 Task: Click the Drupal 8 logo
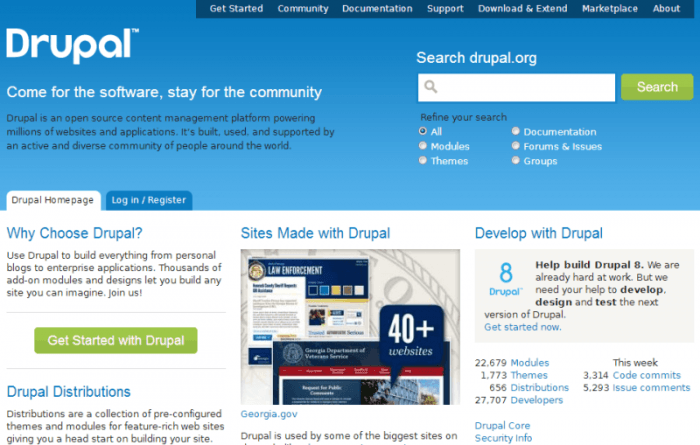click(x=506, y=279)
